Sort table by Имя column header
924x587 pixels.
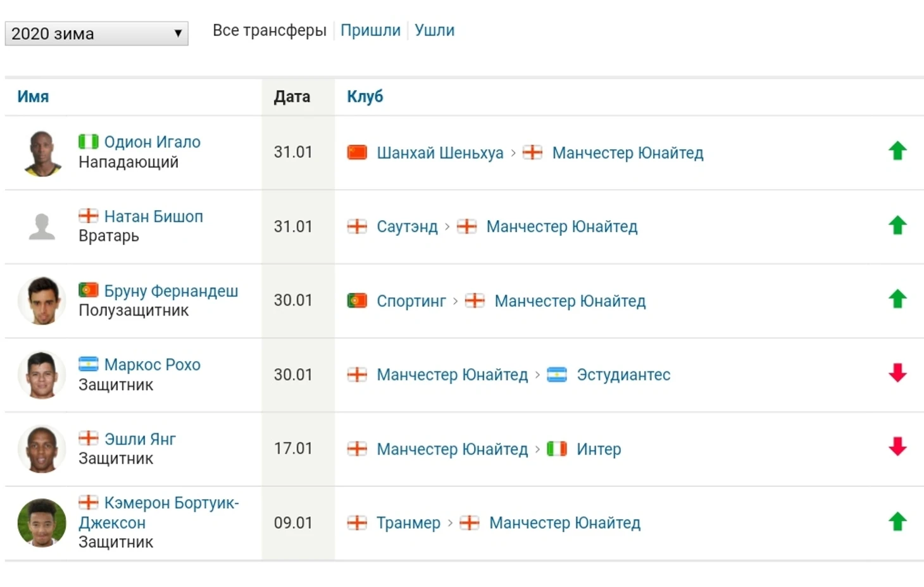pyautogui.click(x=33, y=97)
